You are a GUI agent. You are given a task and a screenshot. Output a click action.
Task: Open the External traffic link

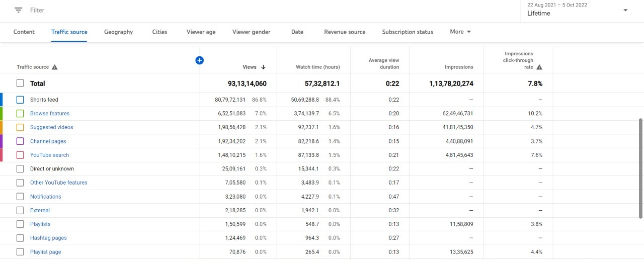(x=40, y=210)
